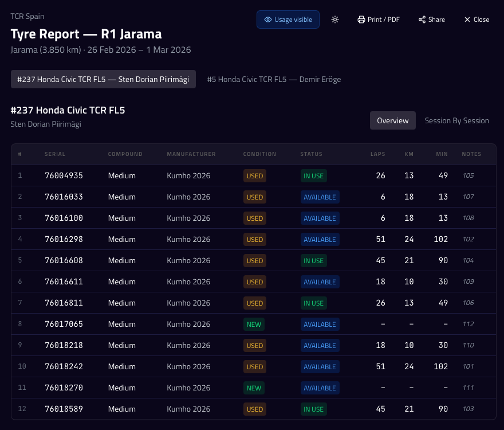Viewport: 504px width, 430px height.
Task: Switch to #5 Demir Eröge car tab
Action: click(x=274, y=79)
